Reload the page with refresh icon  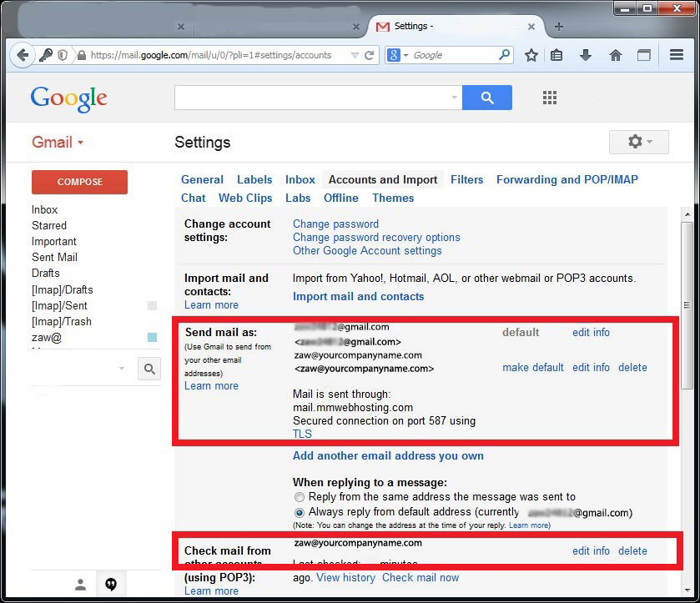point(370,55)
